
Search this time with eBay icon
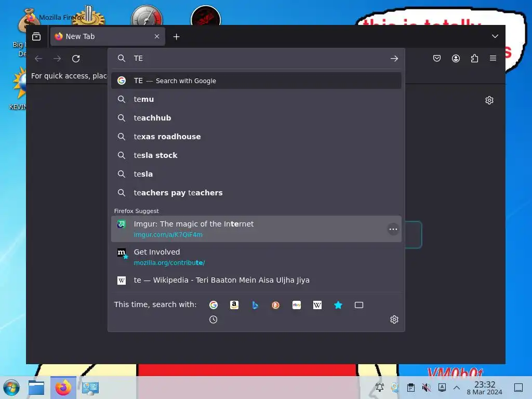coord(297,305)
